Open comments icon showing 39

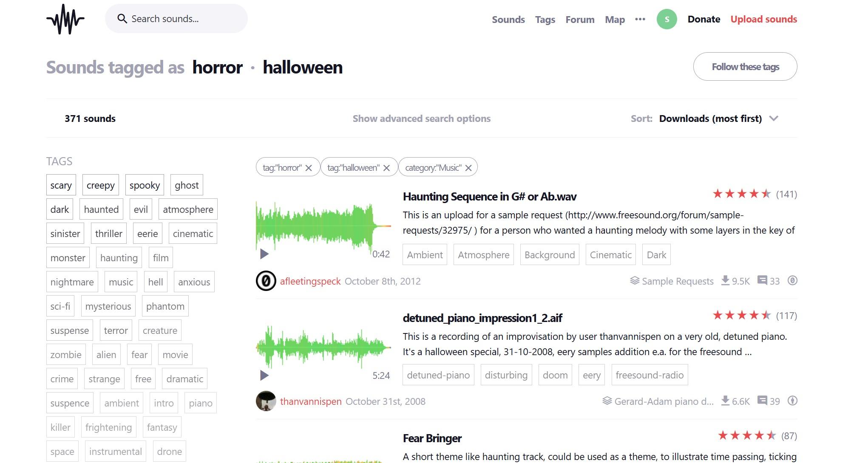[763, 401]
